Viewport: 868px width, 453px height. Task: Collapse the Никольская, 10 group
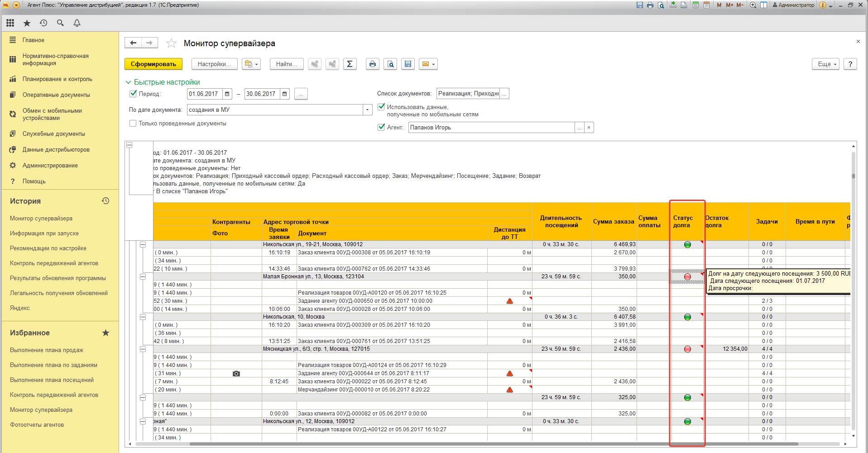coord(143,317)
